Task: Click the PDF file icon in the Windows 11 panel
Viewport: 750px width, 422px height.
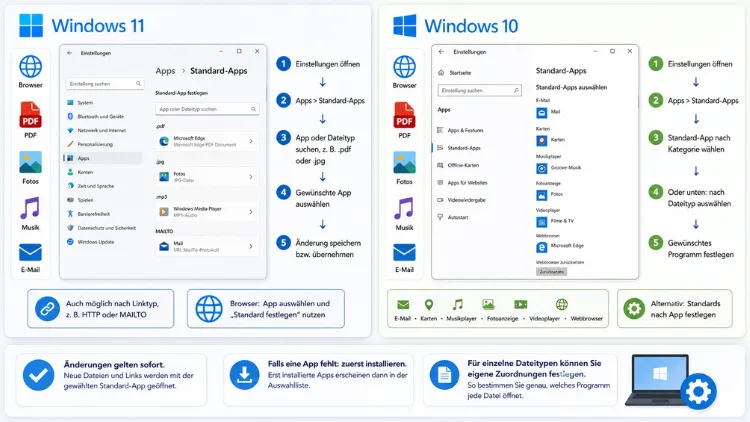Action: point(31,115)
